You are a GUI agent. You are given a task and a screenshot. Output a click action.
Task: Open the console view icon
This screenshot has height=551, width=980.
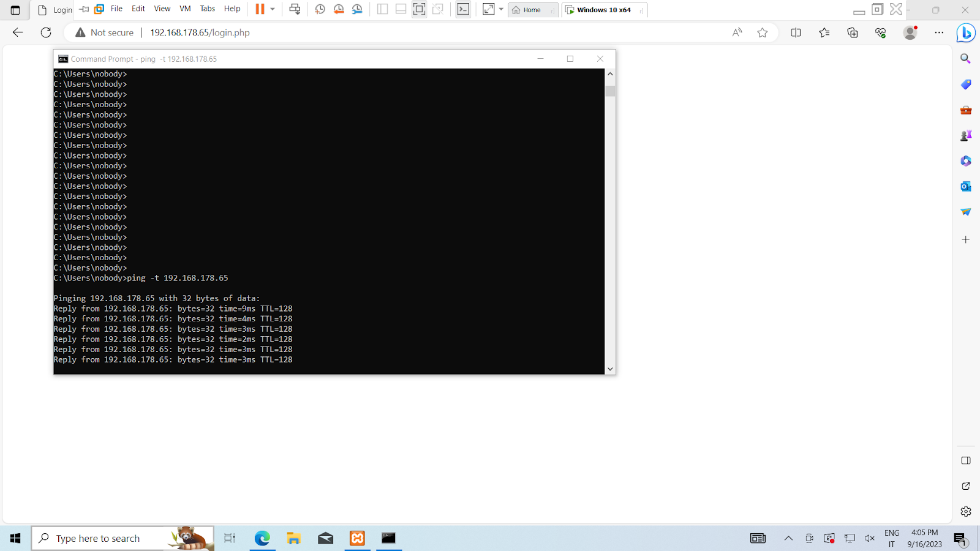(x=463, y=9)
